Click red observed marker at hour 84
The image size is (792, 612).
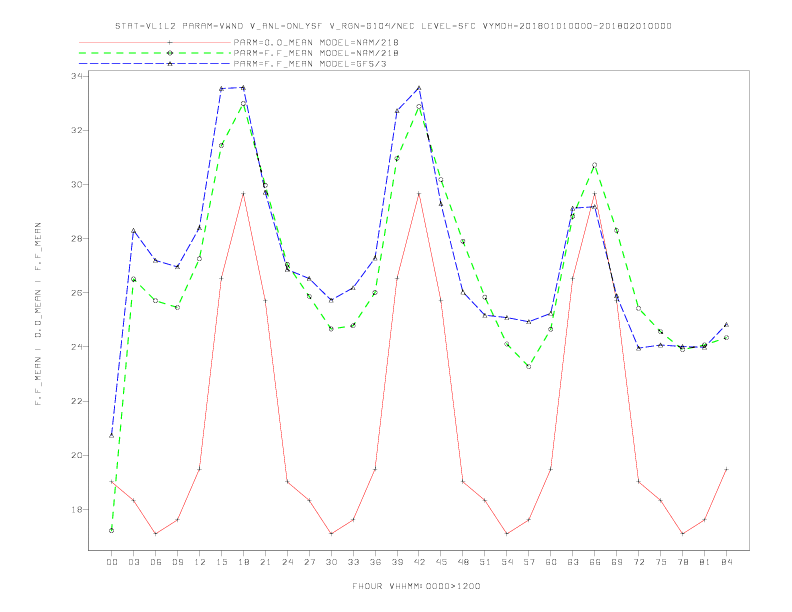pos(726,469)
